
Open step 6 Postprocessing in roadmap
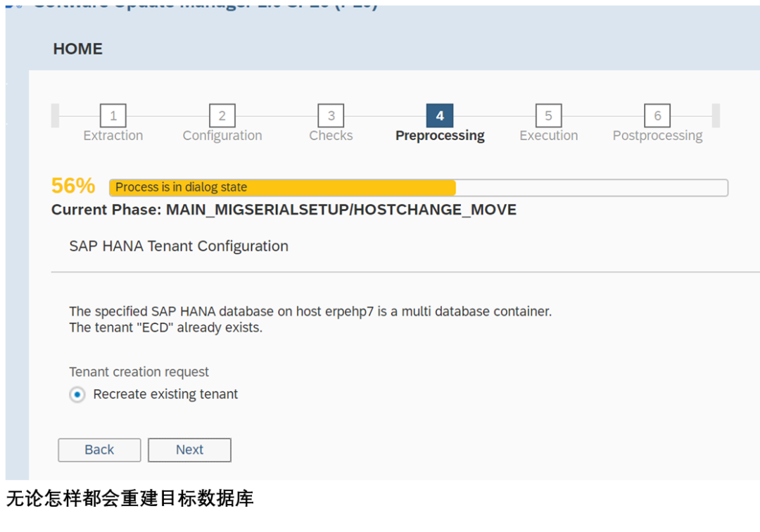click(x=657, y=115)
